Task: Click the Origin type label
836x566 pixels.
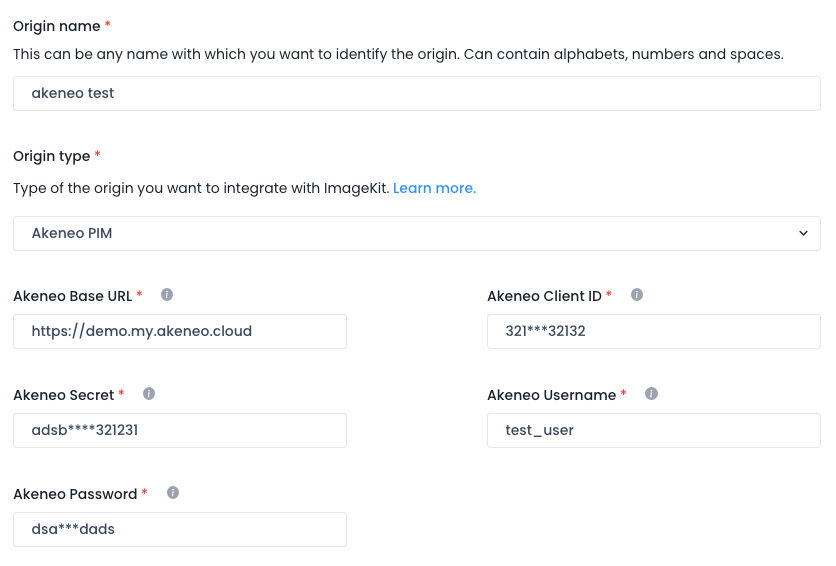Action: (x=52, y=156)
